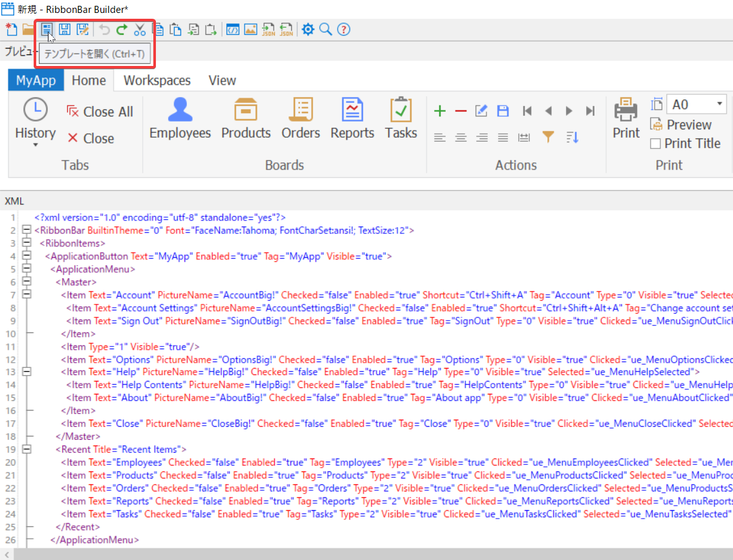This screenshot has width=733, height=560.
Task: Click the magnifier search icon in toolbar
Action: (325, 29)
